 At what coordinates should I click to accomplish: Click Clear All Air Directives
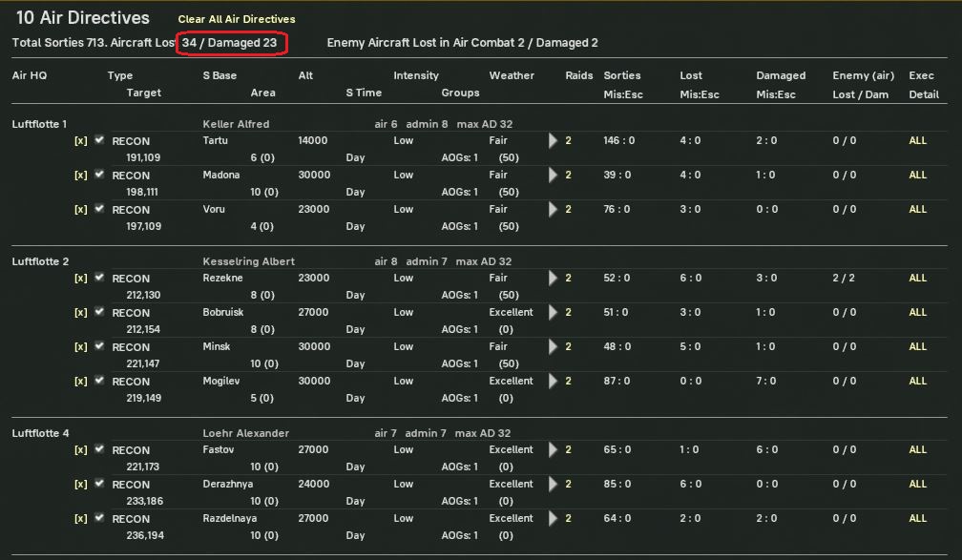237,19
